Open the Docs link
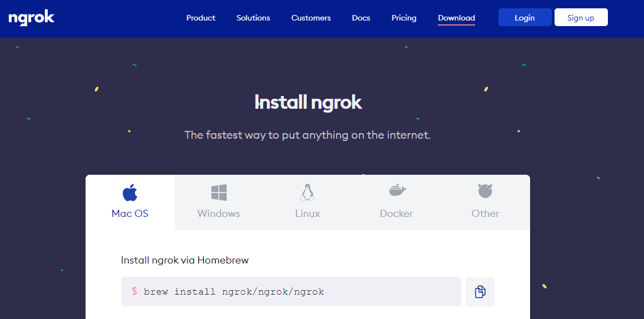Screen dimensions: 644x319 click(361, 18)
